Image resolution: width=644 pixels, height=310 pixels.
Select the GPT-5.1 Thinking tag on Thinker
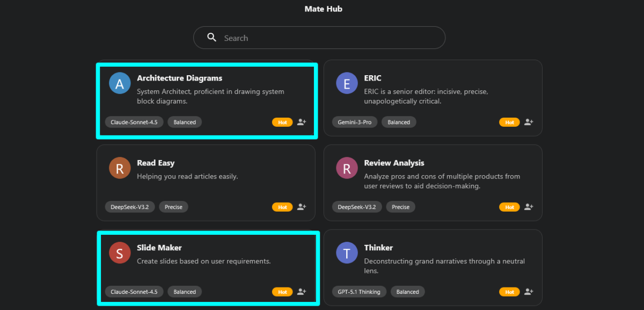[x=358, y=291]
